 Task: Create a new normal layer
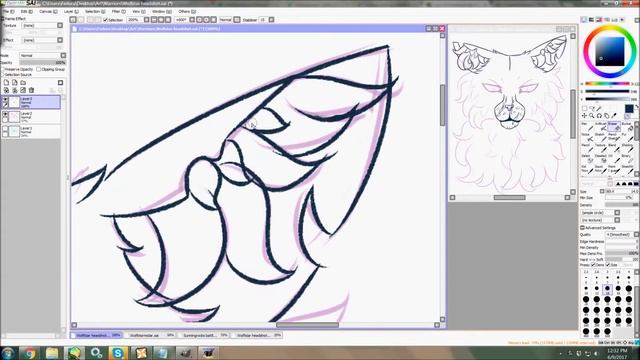click(6, 82)
